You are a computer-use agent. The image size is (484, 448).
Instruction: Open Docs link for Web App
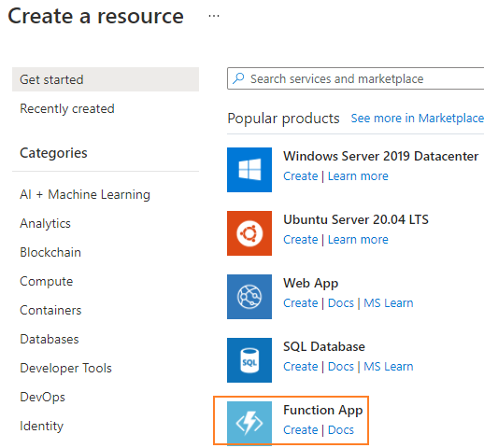tap(341, 303)
